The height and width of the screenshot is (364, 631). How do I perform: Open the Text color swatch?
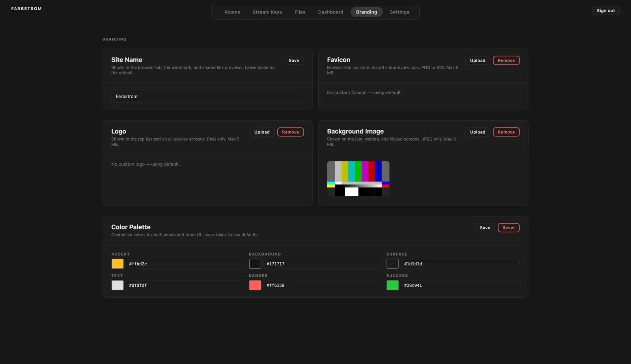tap(118, 285)
